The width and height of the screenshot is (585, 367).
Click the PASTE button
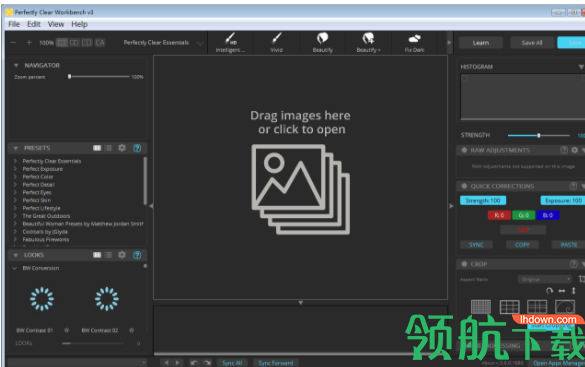pyautogui.click(x=568, y=245)
